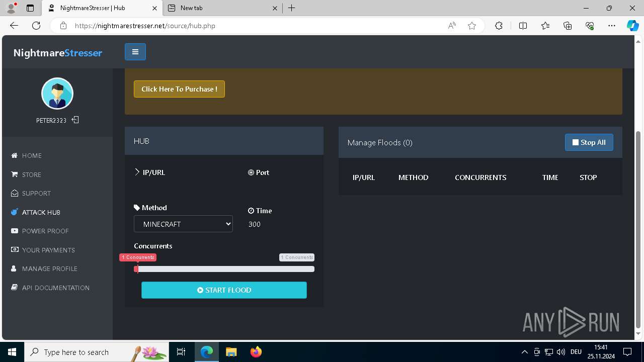Click the START FLOOD button
The width and height of the screenshot is (644, 362).
(x=224, y=290)
